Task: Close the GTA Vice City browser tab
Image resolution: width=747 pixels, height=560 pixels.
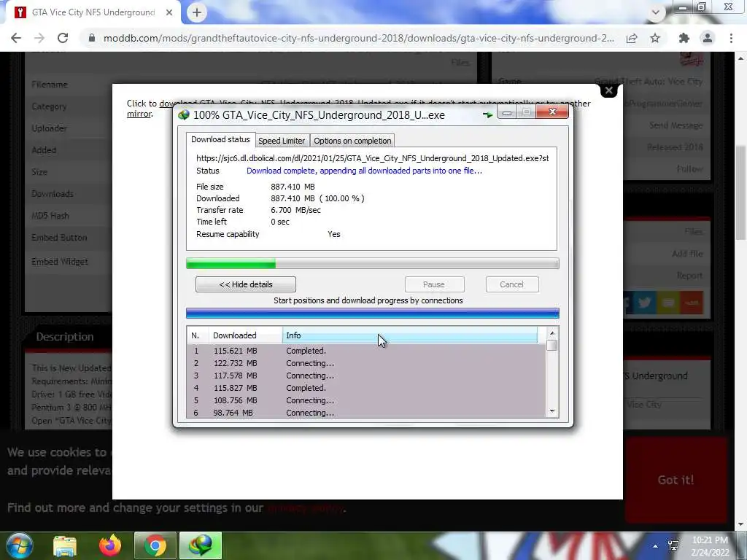Action: tap(169, 12)
